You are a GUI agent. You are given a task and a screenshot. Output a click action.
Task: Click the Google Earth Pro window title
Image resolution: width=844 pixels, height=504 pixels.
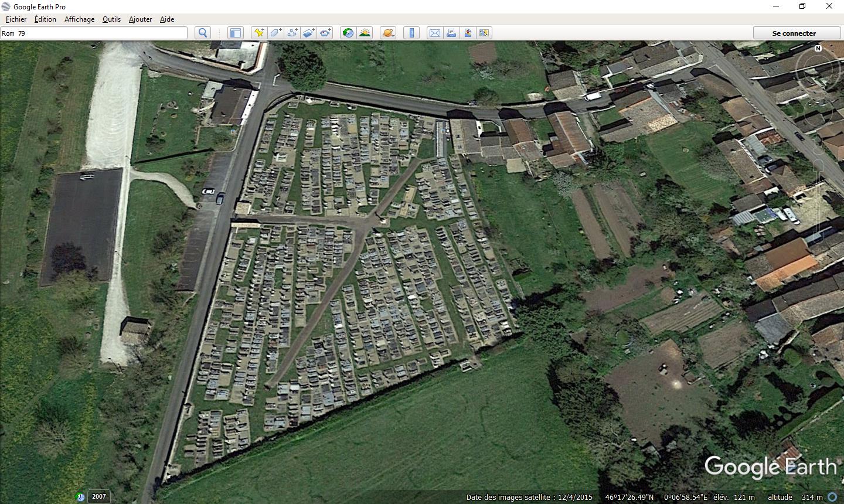click(x=39, y=6)
